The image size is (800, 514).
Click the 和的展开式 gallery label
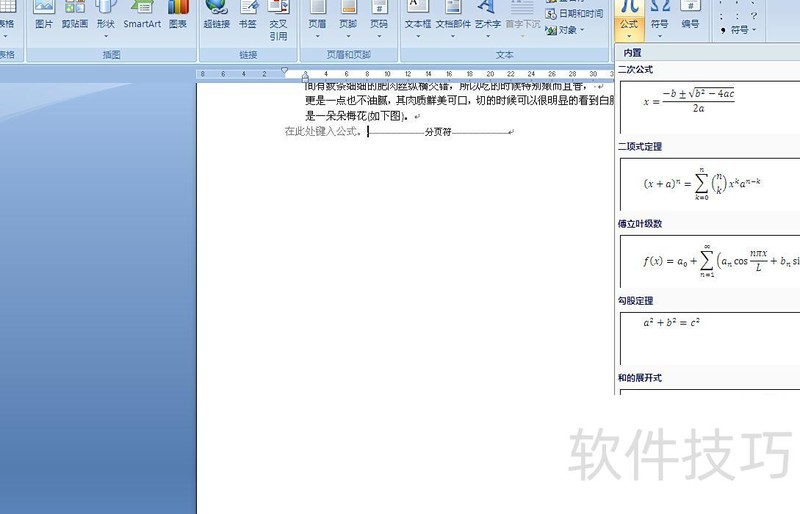[640, 378]
